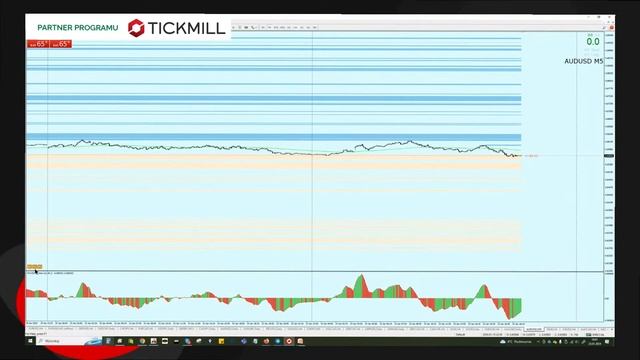Click the TICKMILL logo
This screenshot has height=360, width=640.
[176, 28]
